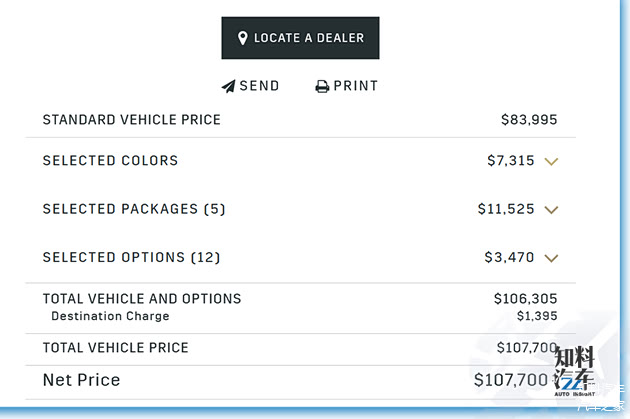Click the Locate a Dealer button

pos(300,38)
